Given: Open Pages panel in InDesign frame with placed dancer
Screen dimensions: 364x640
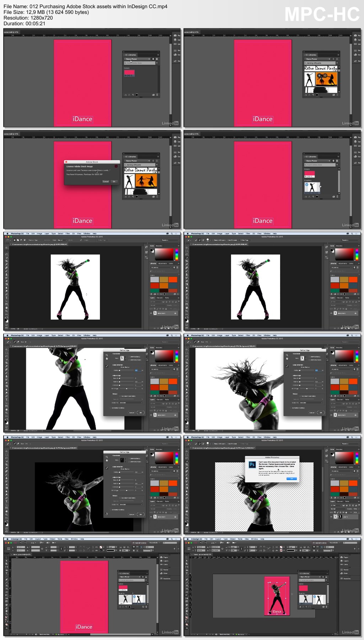Looking at the screenshot, I should click(344, 557).
